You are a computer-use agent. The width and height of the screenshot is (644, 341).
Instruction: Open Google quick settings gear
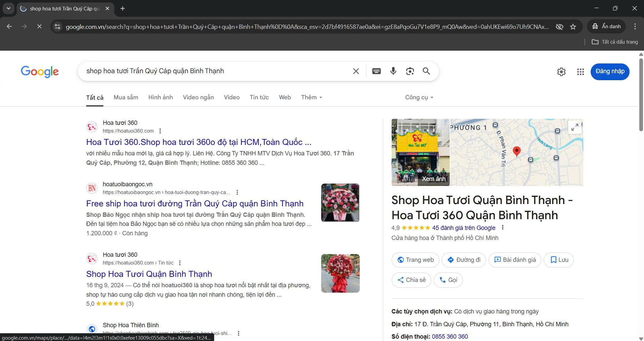(561, 71)
